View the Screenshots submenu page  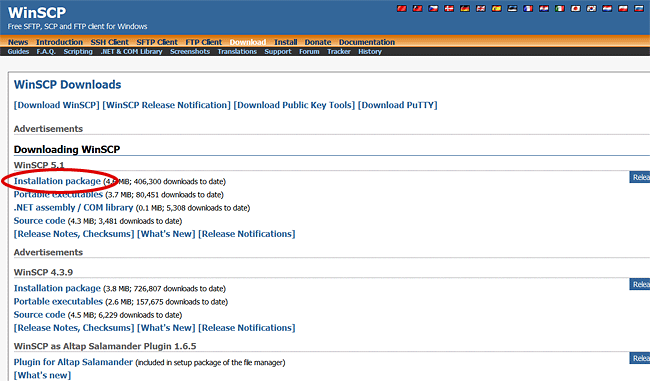tap(190, 51)
